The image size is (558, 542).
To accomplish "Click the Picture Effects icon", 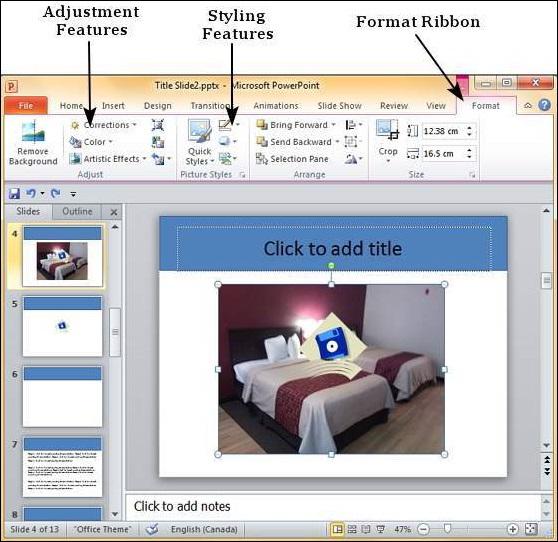I will click(225, 141).
